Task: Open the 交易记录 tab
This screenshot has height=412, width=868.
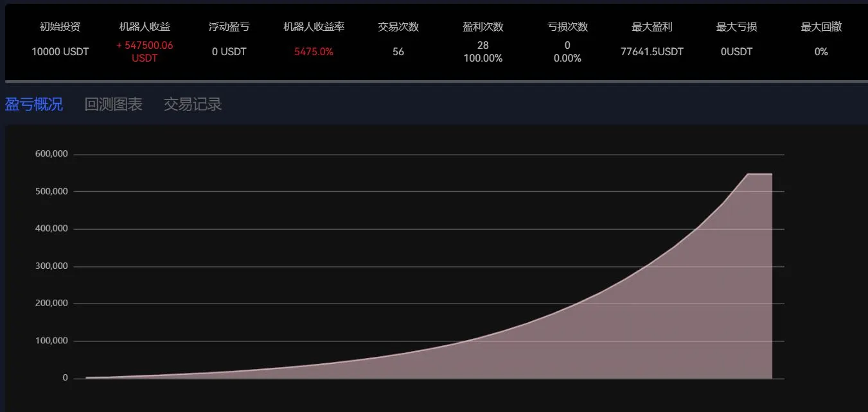Action: click(x=193, y=105)
